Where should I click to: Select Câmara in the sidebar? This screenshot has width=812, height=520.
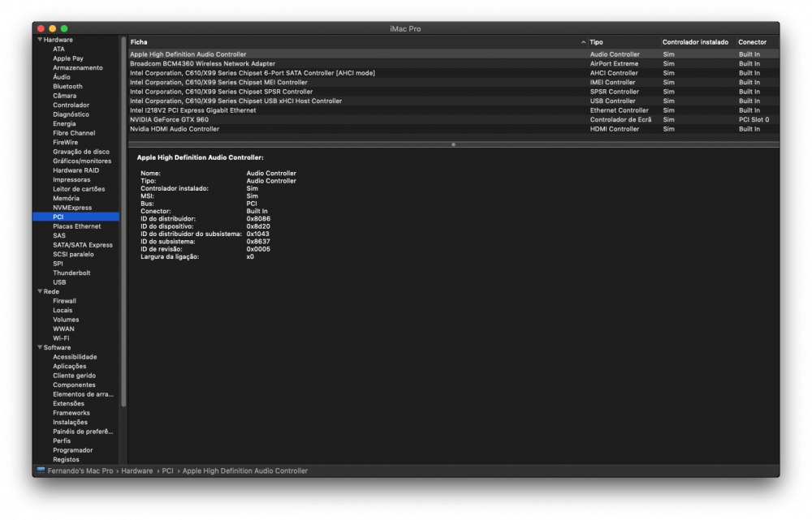(64, 96)
